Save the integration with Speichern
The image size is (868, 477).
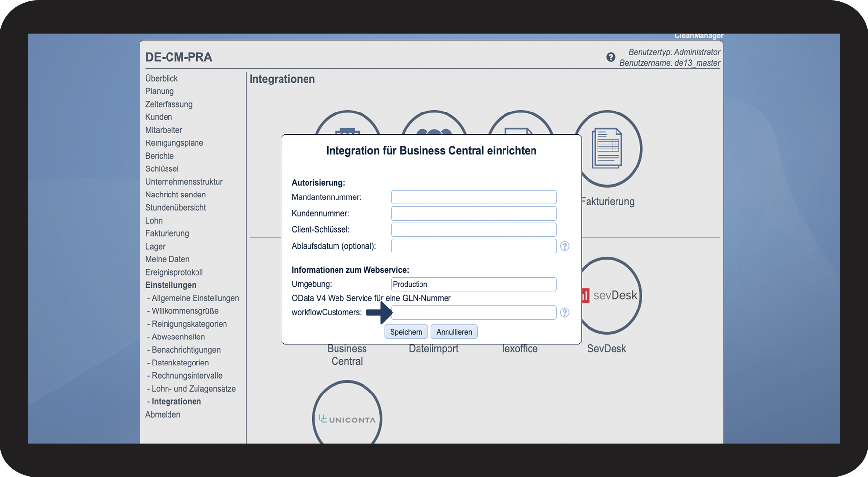click(406, 332)
